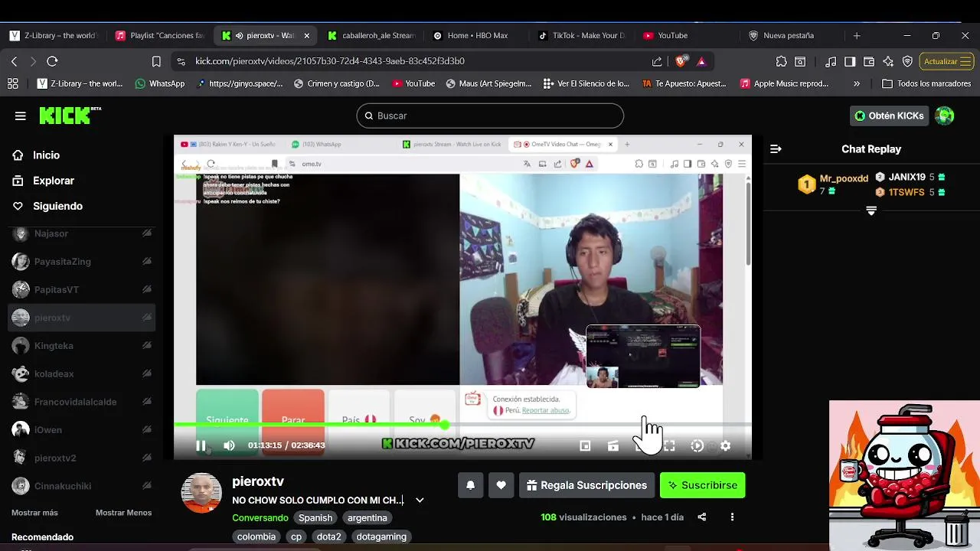The height and width of the screenshot is (551, 980).
Task: Expand the stream title chevron
Action: click(x=420, y=500)
